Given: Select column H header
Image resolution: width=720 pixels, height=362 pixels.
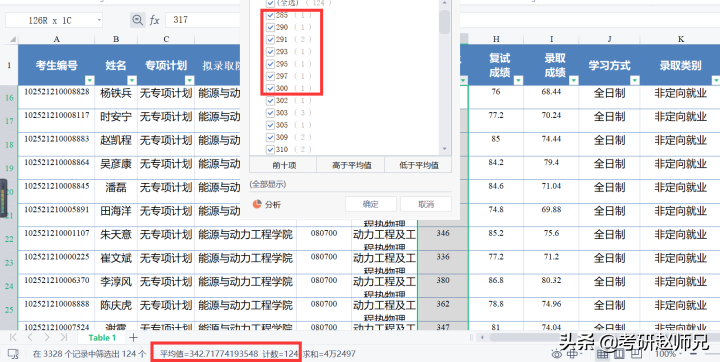Looking at the screenshot, I should [x=496, y=39].
